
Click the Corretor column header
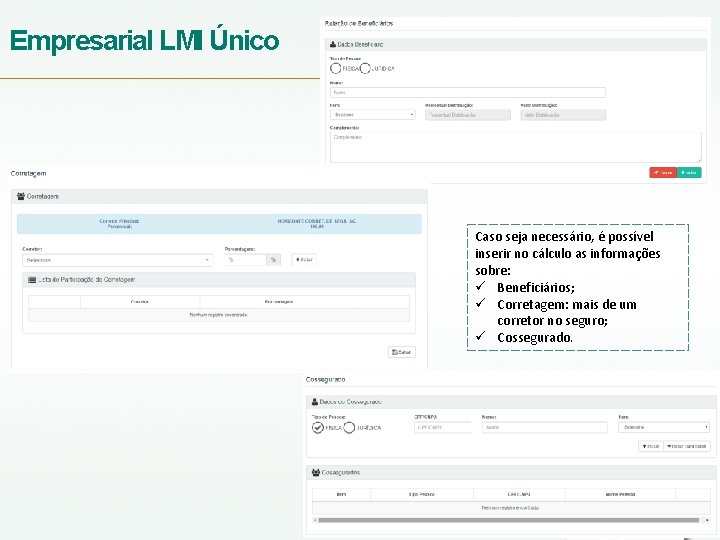(140, 302)
